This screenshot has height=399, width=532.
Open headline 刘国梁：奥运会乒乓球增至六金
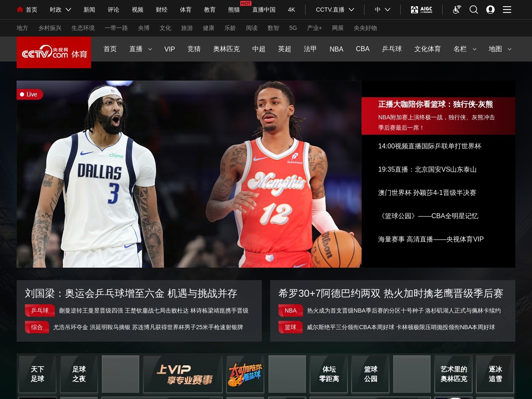[131, 293]
